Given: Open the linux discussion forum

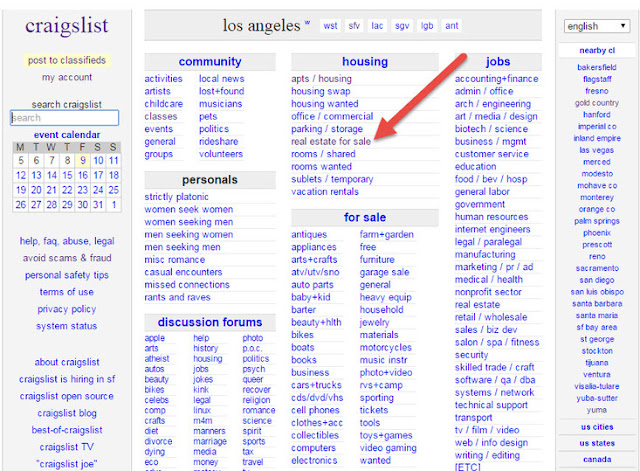Looking at the screenshot, I should 202,410.
